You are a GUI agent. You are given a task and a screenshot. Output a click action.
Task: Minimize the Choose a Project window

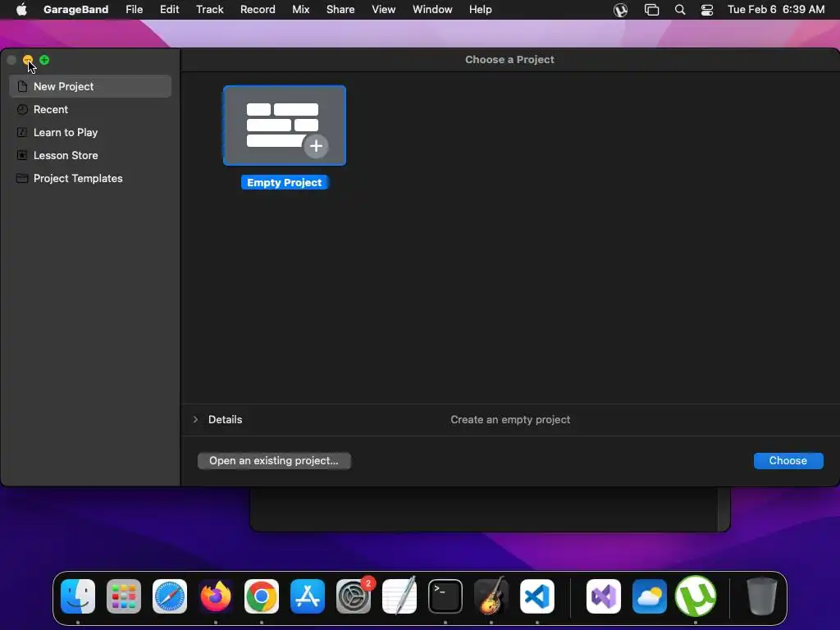[28, 60]
